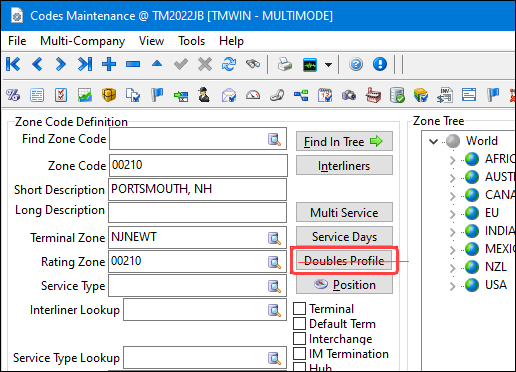
Task: Click the Multi Service button
Action: point(344,212)
